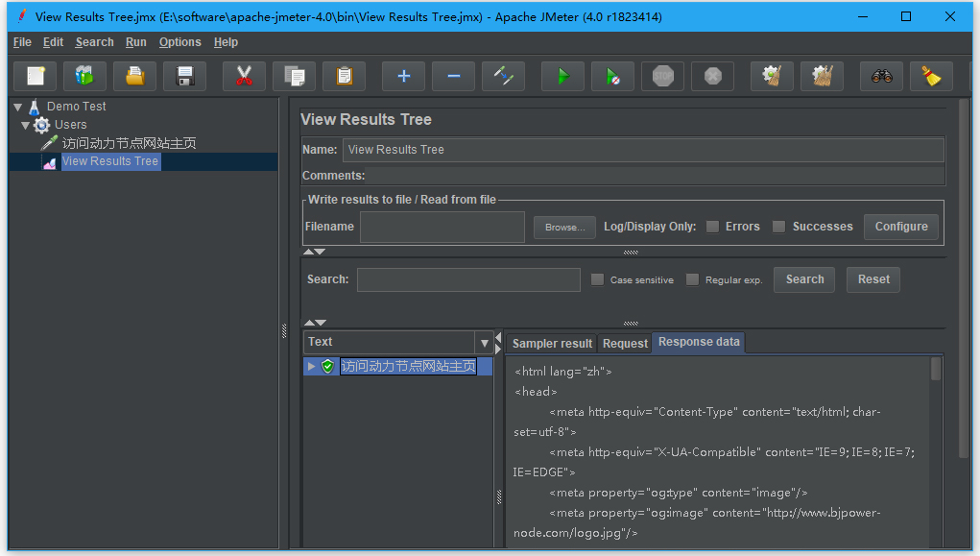Click the Shutdown test icon
Viewport: 980px width, 556px height.
(713, 76)
